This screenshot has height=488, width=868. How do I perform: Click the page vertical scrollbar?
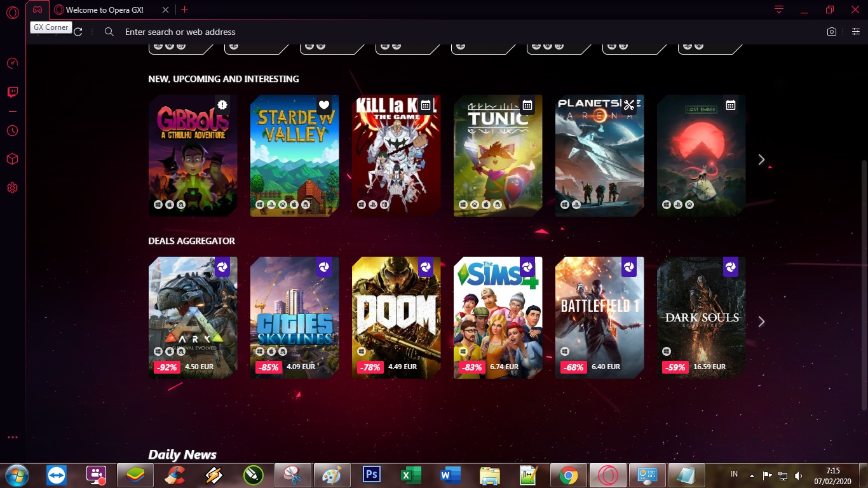pyautogui.click(x=863, y=285)
